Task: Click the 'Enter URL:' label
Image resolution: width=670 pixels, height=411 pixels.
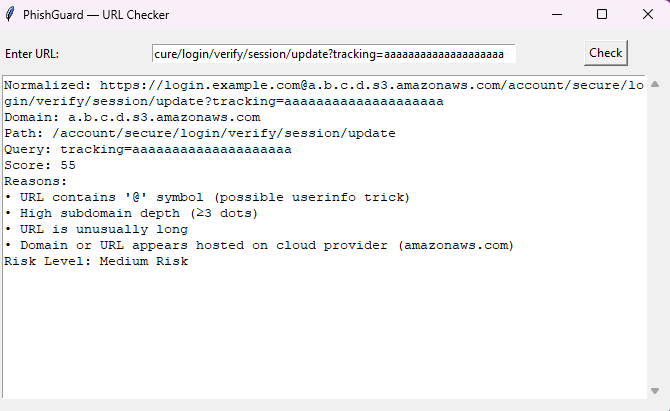Action: (x=32, y=53)
